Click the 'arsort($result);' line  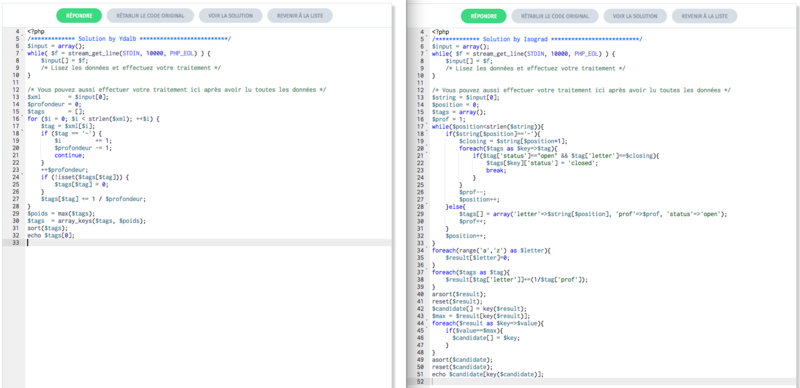tap(459, 295)
